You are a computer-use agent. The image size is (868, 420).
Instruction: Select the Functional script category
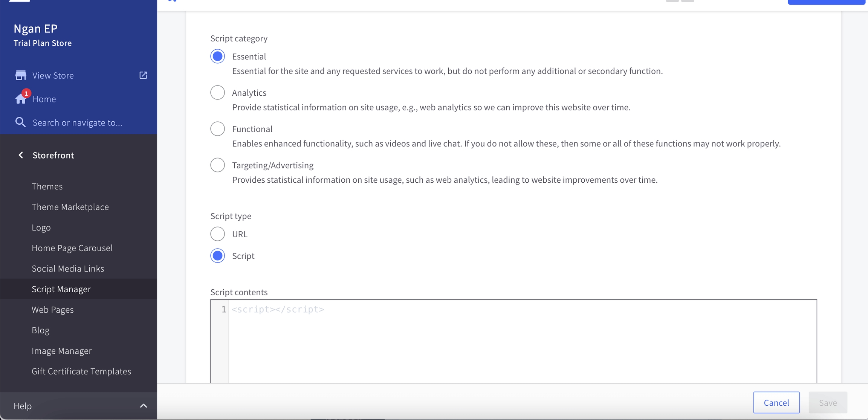click(x=217, y=129)
